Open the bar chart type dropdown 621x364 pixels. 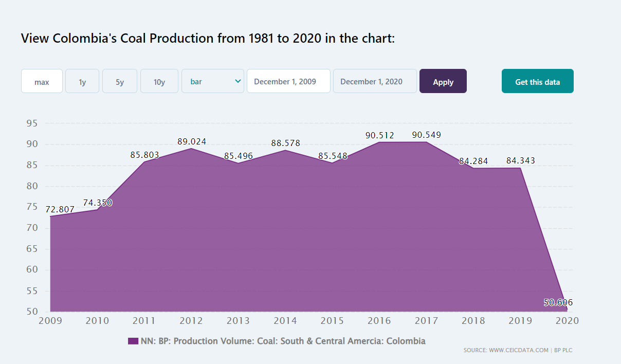(213, 81)
